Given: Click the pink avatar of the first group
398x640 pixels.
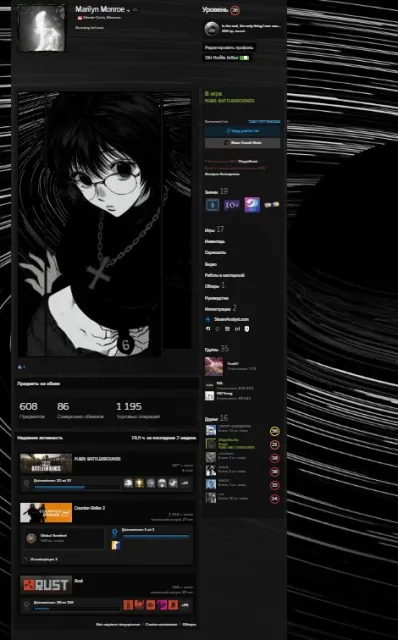Looking at the screenshot, I should (214, 366).
